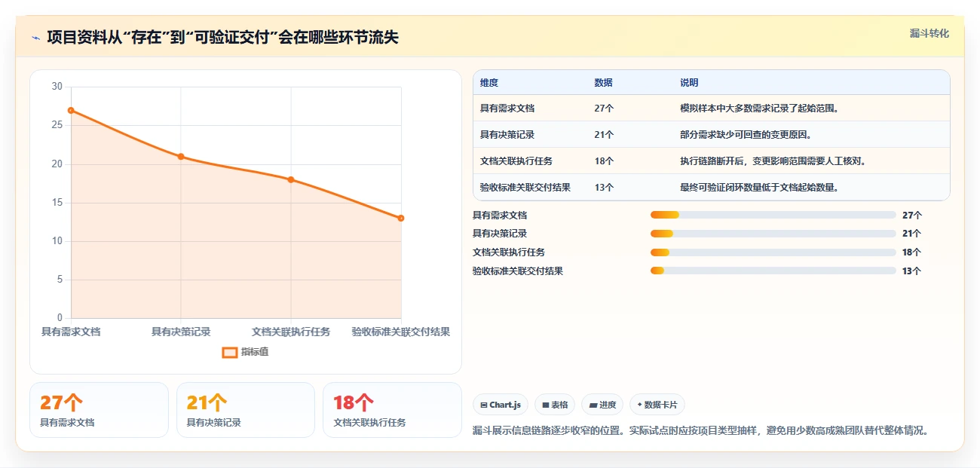Click chart data point for 具有需求文档
The height and width of the screenshot is (468, 980).
pyautogui.click(x=71, y=110)
